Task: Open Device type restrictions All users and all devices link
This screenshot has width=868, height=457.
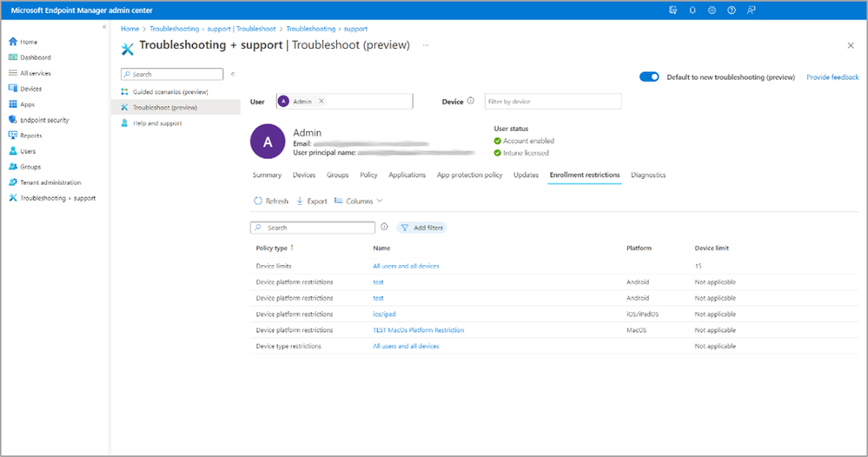Action: point(406,346)
